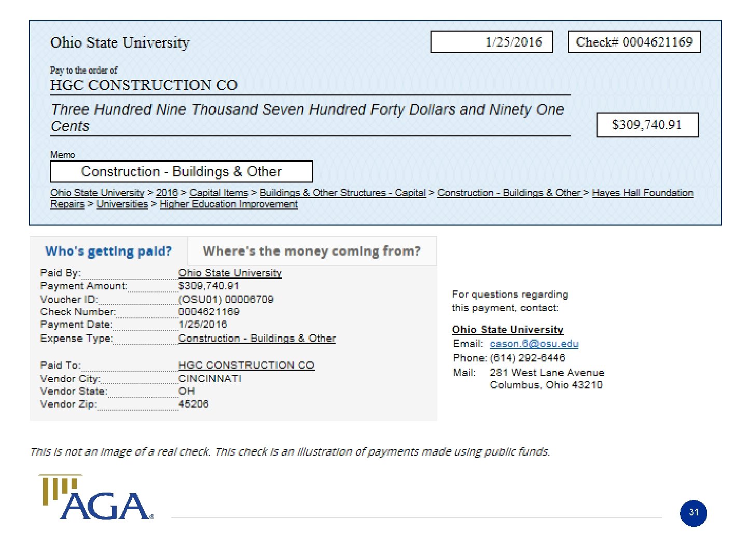Screen dimensions: 747x560
Task: Select the "For questions regarding" contact note
Action: coord(510,301)
